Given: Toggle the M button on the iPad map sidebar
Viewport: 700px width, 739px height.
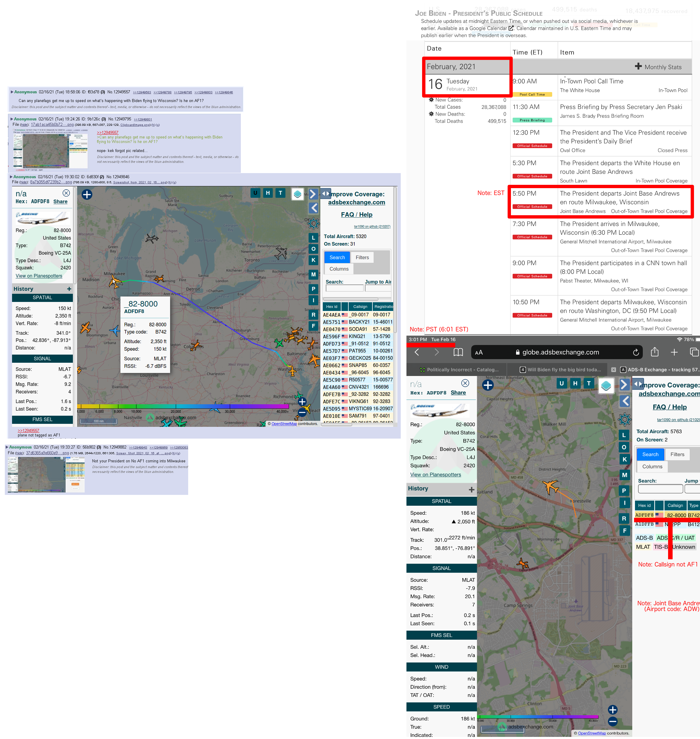Looking at the screenshot, I should tap(624, 475).
